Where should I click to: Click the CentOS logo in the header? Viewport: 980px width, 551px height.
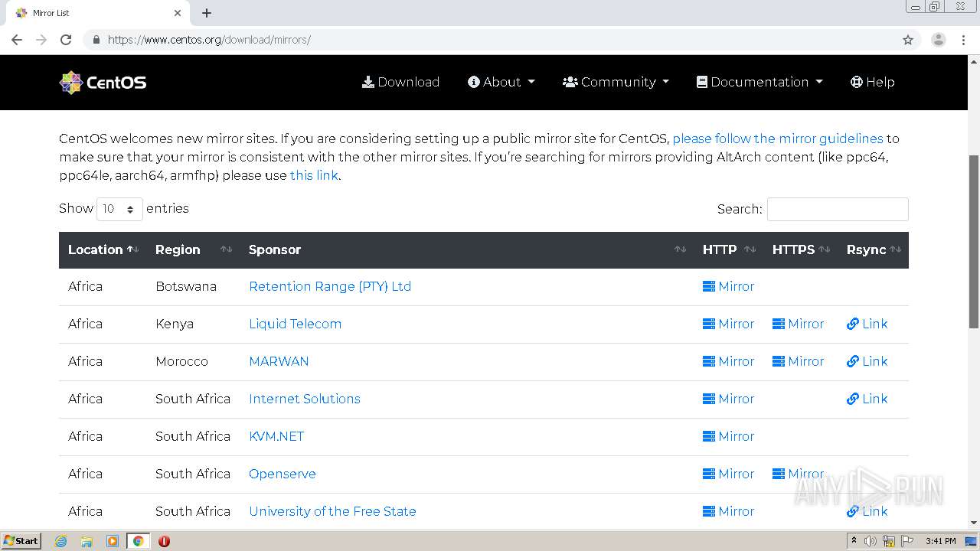103,82
